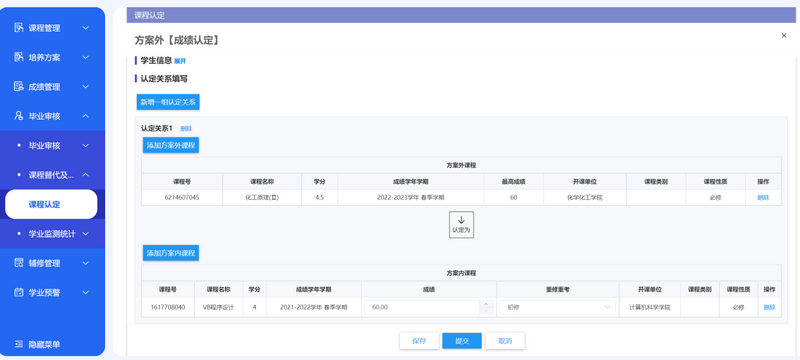
Task: Expand the 学业监测统计 chevron
Action: [85, 234]
